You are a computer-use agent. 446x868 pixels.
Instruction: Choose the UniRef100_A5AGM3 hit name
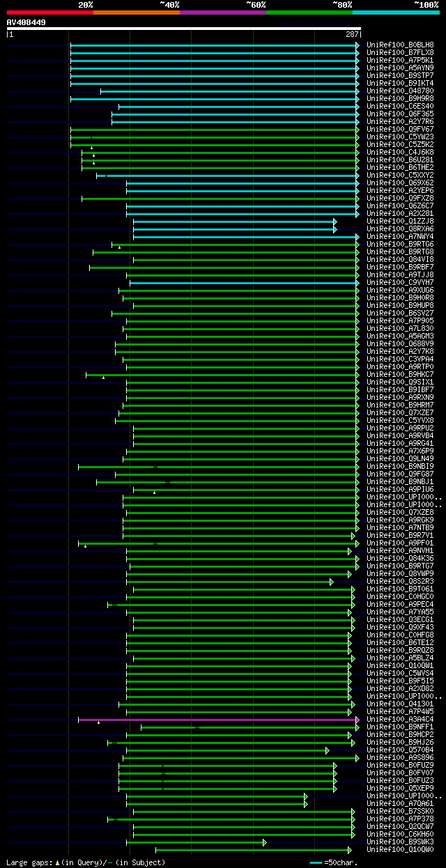(400, 336)
